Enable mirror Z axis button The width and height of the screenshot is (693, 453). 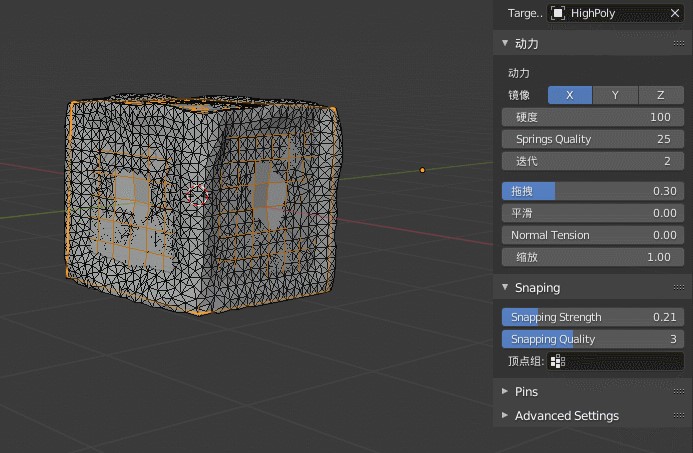coord(661,95)
